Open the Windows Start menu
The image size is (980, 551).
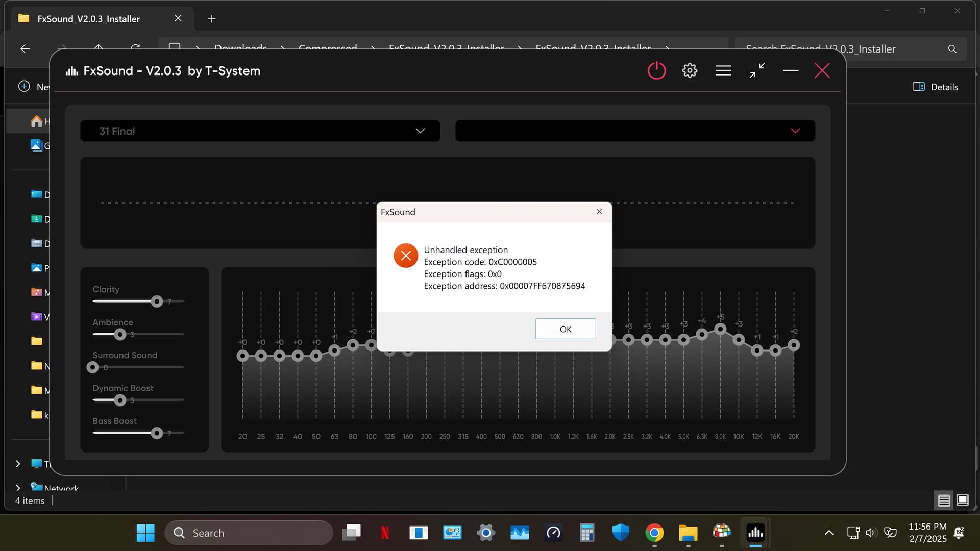145,533
